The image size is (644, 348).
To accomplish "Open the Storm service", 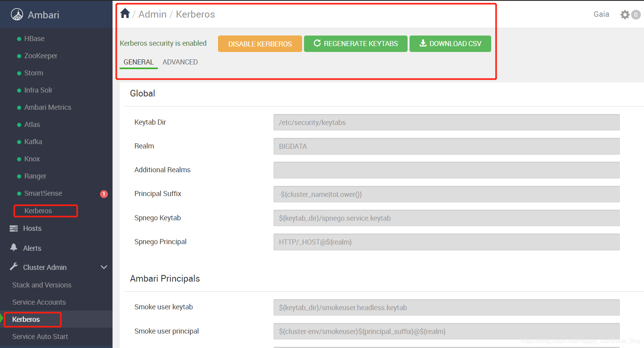I will (34, 73).
